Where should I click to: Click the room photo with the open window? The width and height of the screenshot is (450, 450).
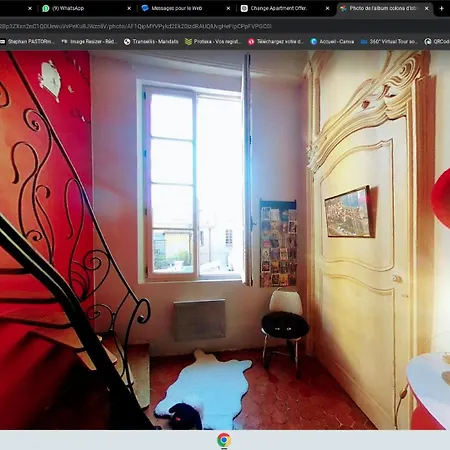click(x=225, y=240)
